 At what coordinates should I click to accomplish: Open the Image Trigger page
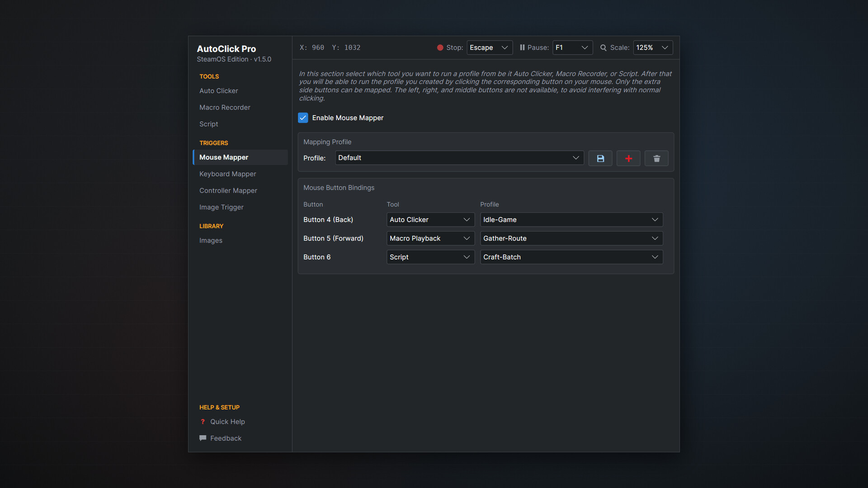pos(240,207)
